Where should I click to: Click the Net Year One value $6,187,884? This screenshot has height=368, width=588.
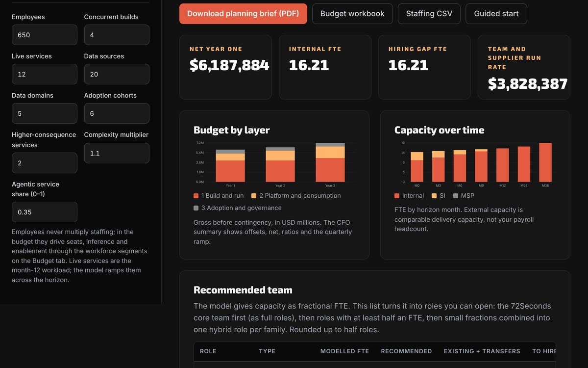(x=229, y=65)
